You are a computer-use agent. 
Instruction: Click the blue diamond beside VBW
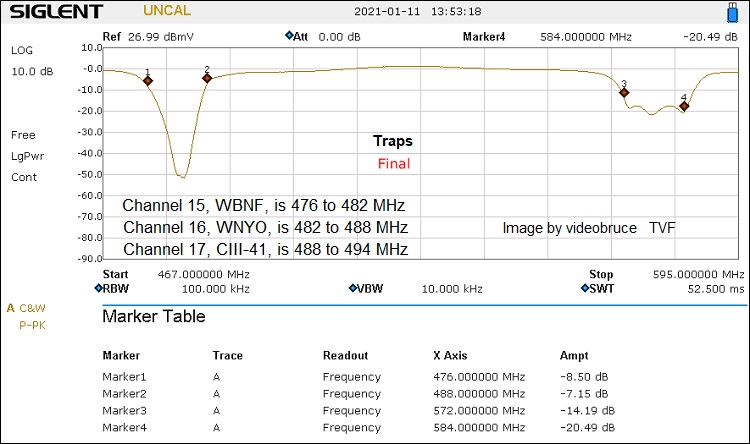(353, 288)
